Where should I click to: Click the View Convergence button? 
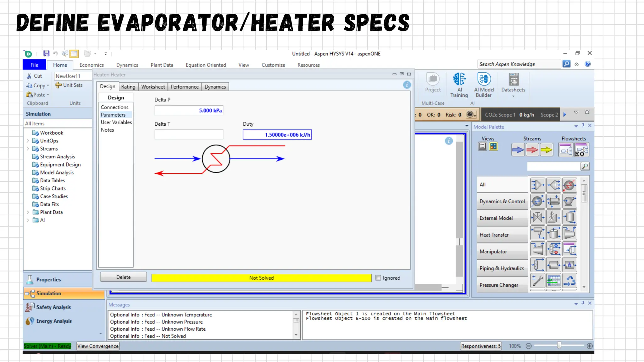point(98,346)
